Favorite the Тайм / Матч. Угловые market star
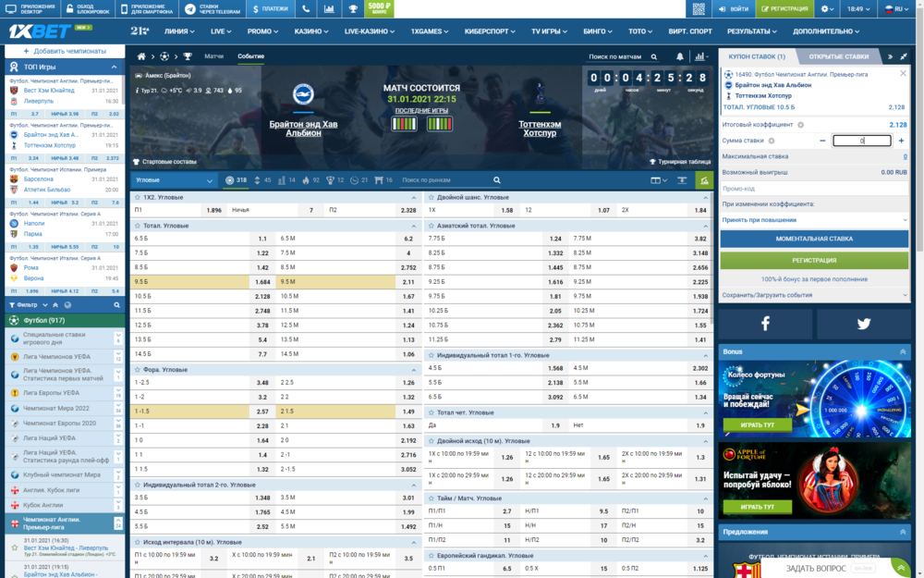Image resolution: width=924 pixels, height=578 pixels. [x=432, y=498]
